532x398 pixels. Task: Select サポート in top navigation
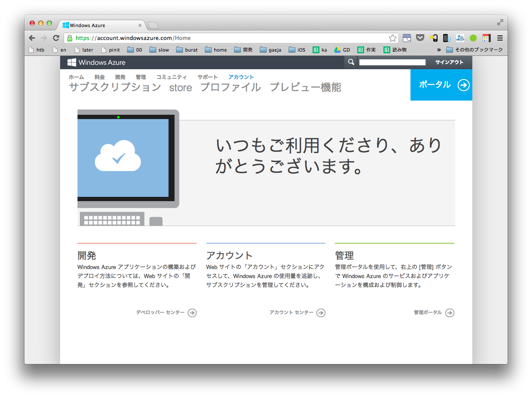point(208,77)
